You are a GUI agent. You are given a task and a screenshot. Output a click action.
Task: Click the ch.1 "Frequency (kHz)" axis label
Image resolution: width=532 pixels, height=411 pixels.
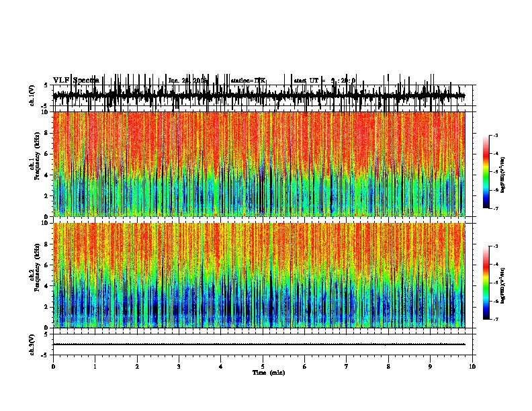pos(37,156)
